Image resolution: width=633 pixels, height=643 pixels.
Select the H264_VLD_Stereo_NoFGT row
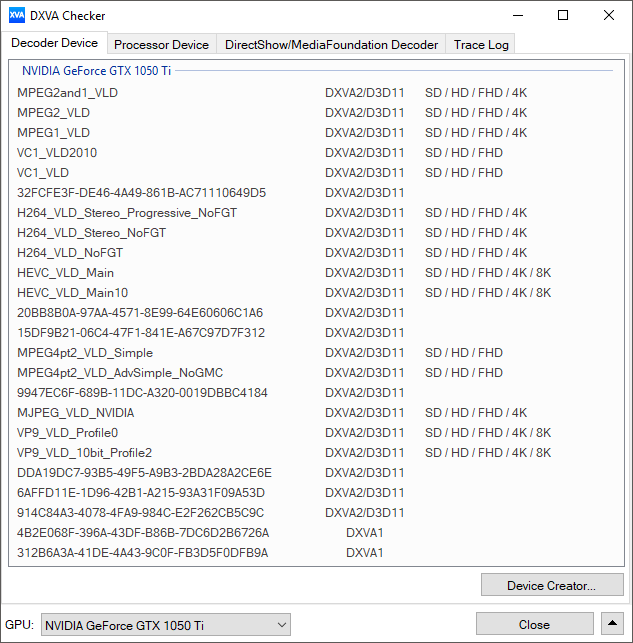coord(316,233)
